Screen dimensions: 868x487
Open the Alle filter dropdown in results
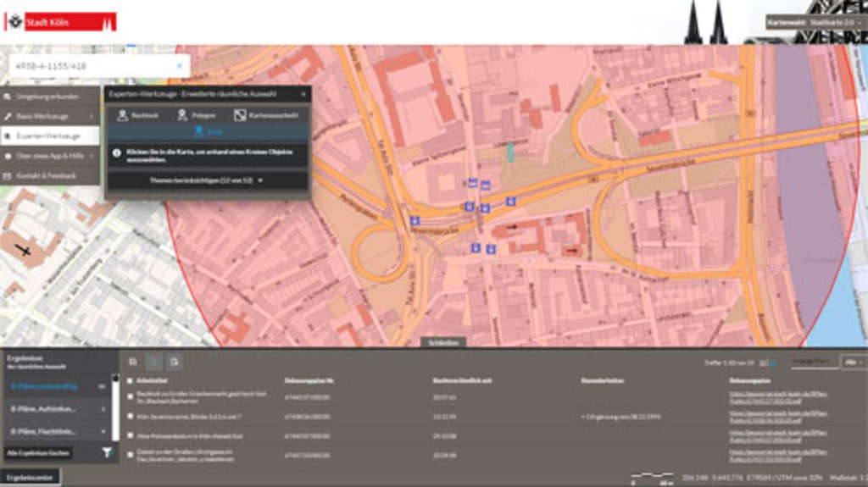852,362
